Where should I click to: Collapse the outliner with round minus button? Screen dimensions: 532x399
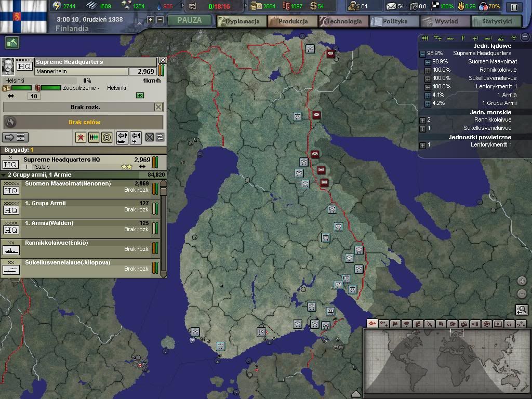525,36
